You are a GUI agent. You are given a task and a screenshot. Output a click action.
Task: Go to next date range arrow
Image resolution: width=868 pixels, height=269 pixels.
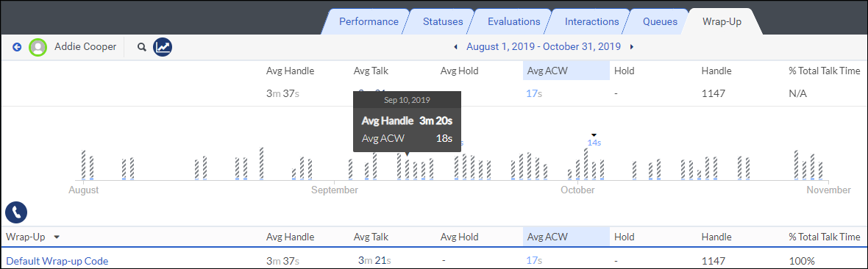632,47
